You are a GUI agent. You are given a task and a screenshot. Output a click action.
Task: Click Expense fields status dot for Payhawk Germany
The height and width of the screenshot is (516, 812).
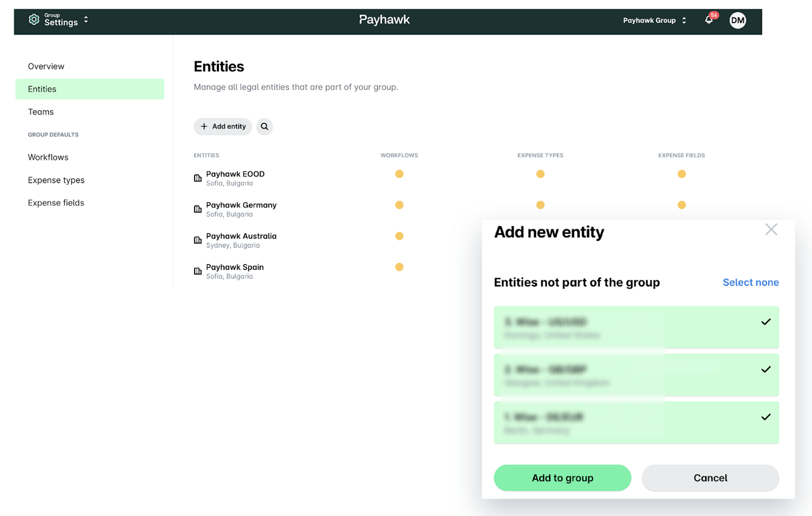682,205
